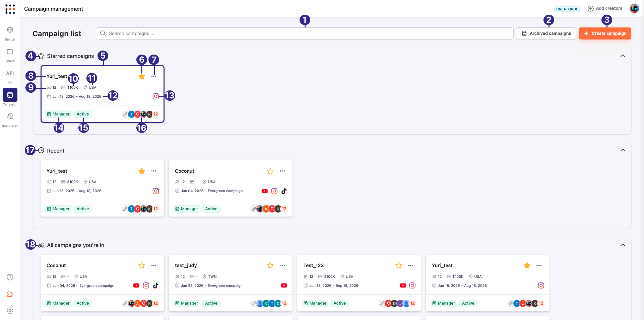Click Add creators in top bar
644x320 pixels.
(605, 8)
